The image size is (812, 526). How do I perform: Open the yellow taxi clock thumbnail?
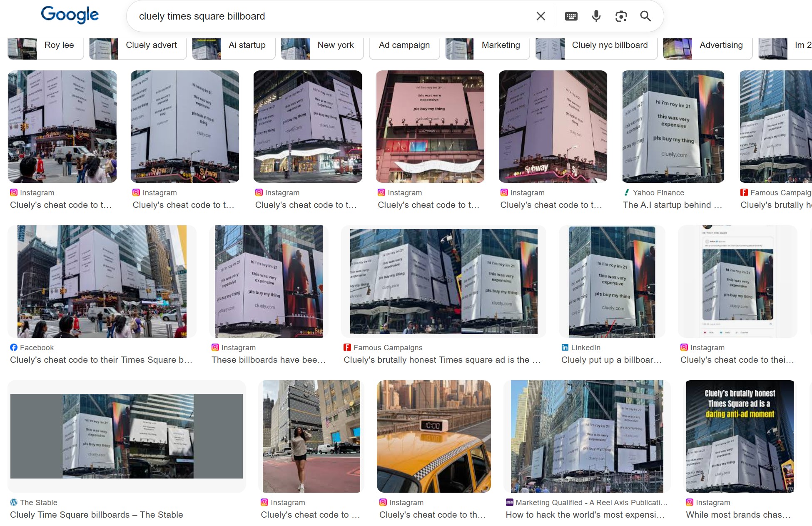click(x=433, y=436)
